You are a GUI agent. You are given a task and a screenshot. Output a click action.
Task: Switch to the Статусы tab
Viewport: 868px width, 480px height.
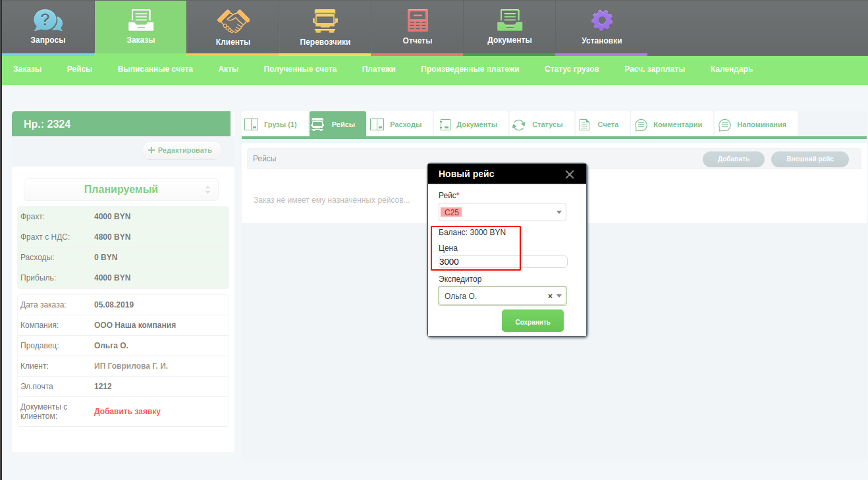point(541,124)
